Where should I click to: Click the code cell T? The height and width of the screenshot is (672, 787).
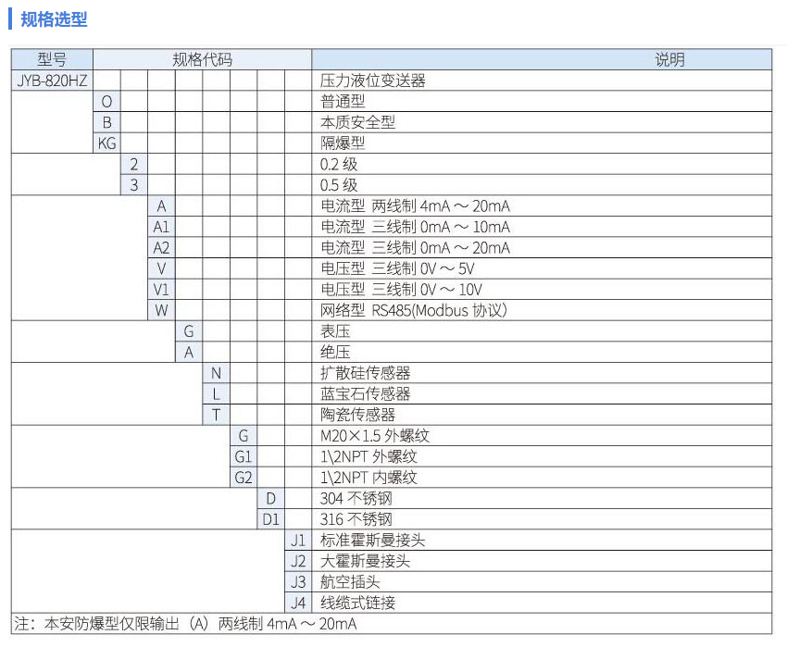click(x=217, y=415)
